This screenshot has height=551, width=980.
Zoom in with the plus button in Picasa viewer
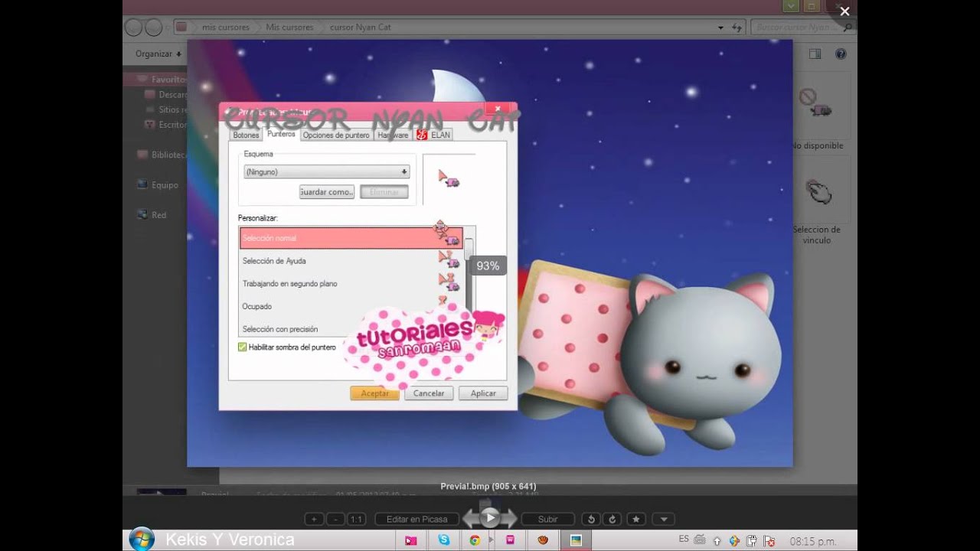point(314,519)
